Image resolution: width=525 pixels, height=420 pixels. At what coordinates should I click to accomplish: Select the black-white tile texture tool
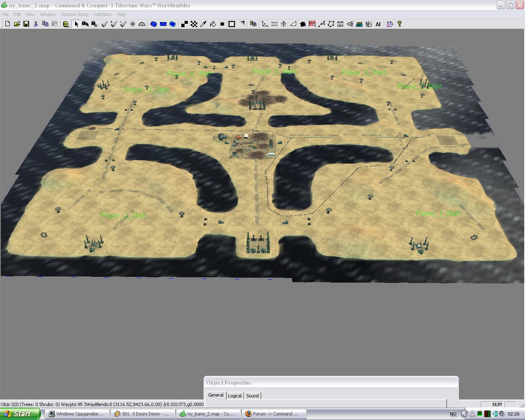[185, 24]
